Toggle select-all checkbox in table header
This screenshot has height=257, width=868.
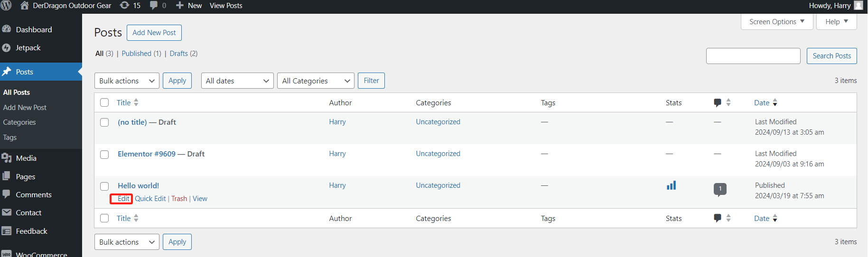point(104,103)
